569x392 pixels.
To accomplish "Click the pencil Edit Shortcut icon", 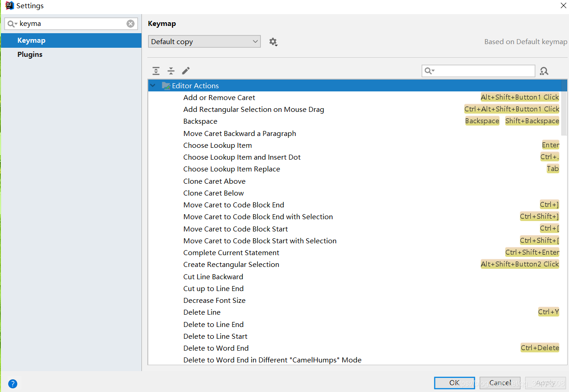I will point(186,71).
